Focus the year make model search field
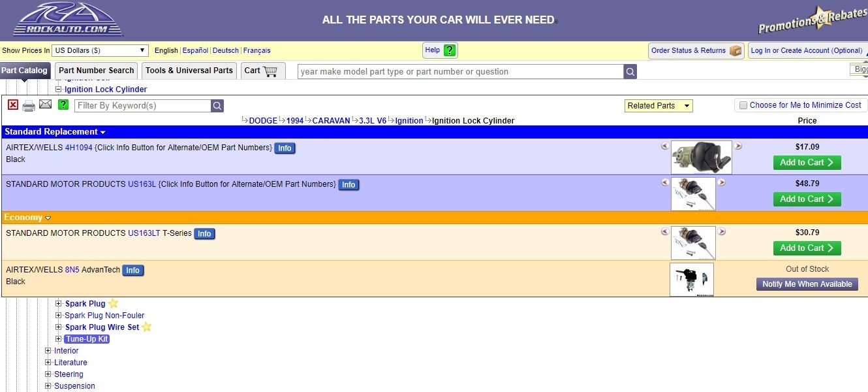Viewport: 868px width, 392px height. pyautogui.click(x=461, y=71)
